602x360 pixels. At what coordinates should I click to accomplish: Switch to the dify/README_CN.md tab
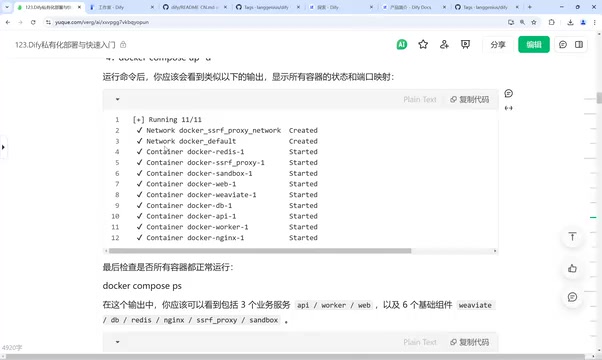click(194, 7)
